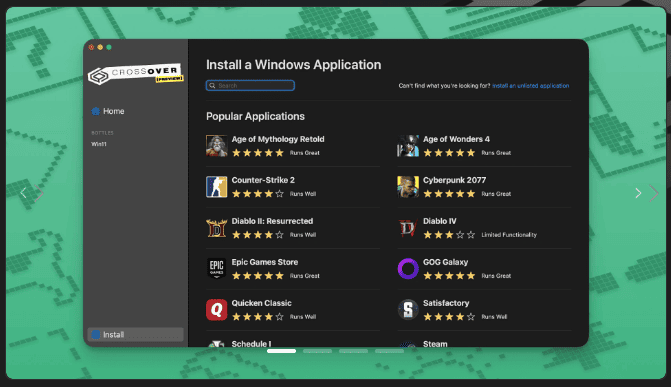Click the Diablo IV star rating
The image size is (671, 387).
pos(449,235)
